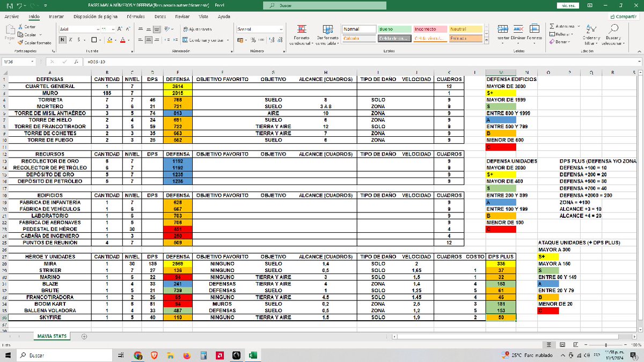Click the formula bar showing =D36+10
Viewport: 644px width, 362px height.
click(x=360, y=62)
